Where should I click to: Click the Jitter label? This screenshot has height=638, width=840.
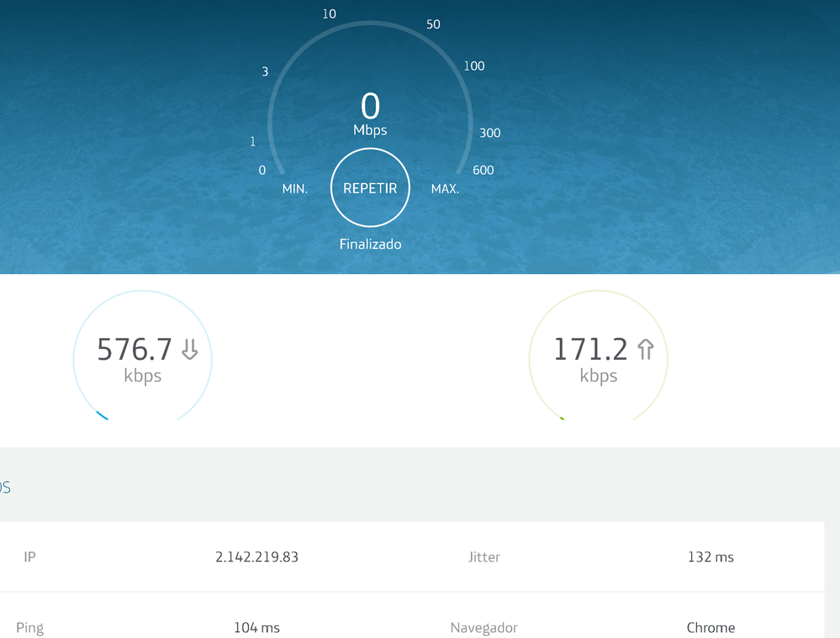483,557
